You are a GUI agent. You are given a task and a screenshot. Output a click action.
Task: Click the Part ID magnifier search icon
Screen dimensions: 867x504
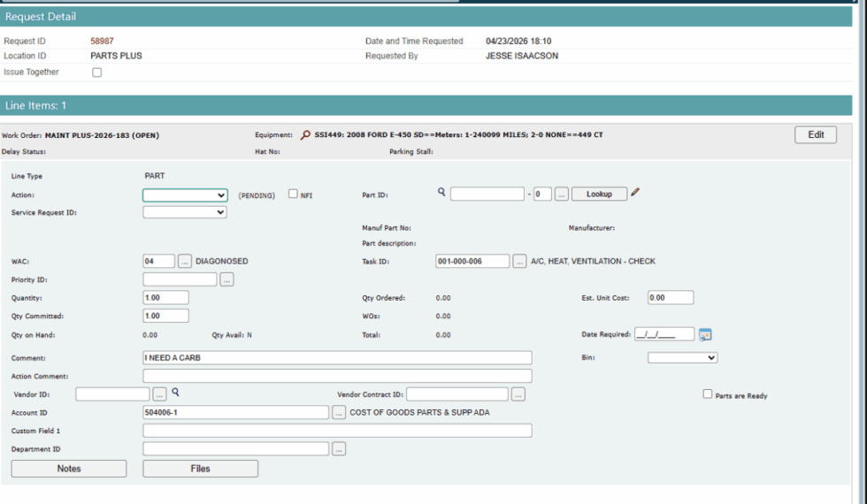(441, 192)
